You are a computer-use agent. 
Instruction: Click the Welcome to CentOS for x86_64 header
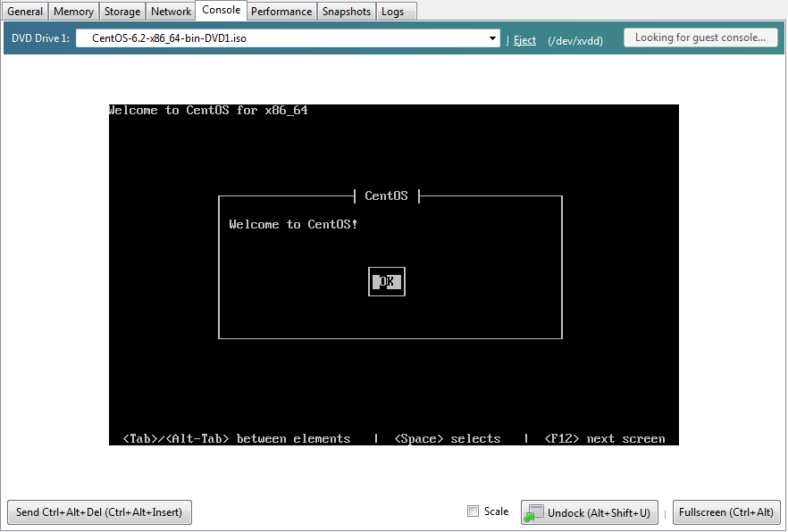(x=208, y=111)
